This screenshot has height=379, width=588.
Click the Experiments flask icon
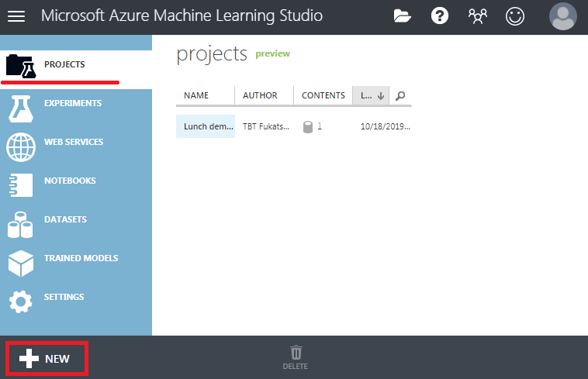[21, 109]
